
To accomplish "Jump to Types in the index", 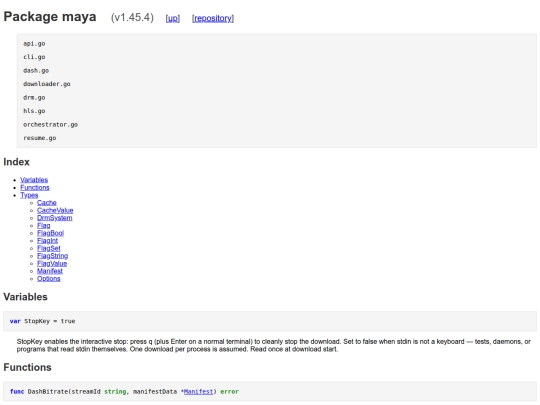I will [x=29, y=195].
